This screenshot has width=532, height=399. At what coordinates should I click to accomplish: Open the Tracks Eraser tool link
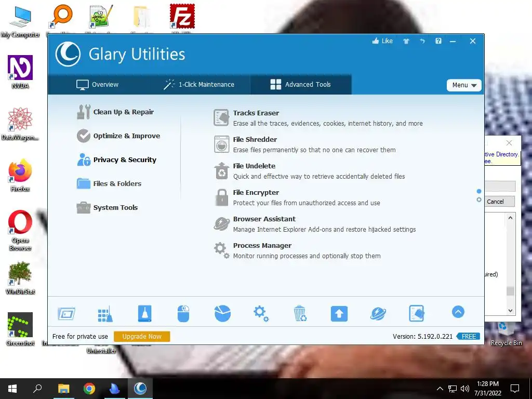click(256, 113)
